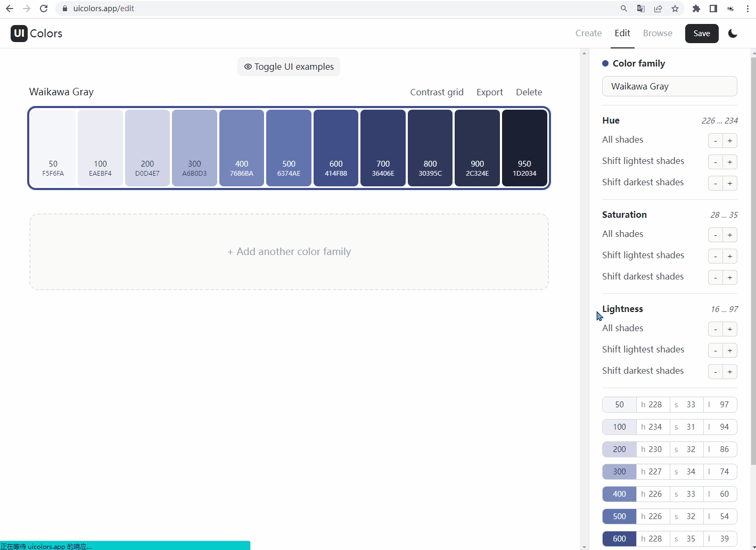Switch to the Create tab
The image size is (756, 550).
point(588,33)
